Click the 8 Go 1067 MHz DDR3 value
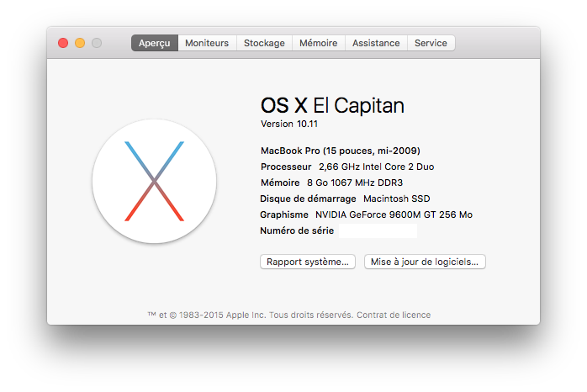 [x=355, y=183]
